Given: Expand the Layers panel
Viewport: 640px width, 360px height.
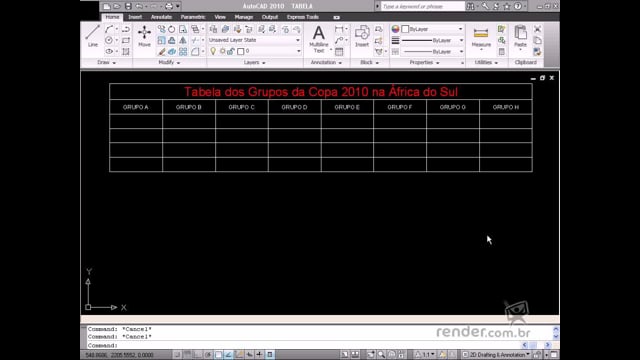Looking at the screenshot, I should click(x=255, y=62).
